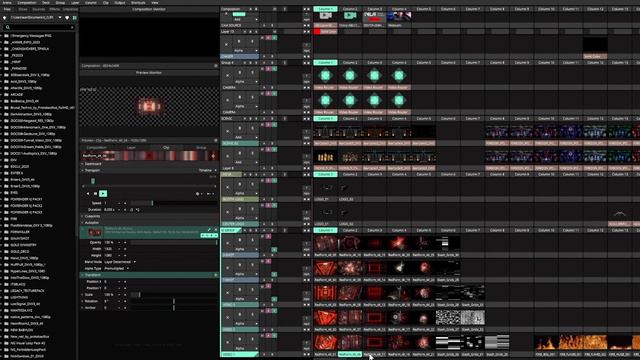This screenshot has width=640, height=360.
Task: Trigger Column 1 in the SCENIC group row
Action: point(325,119)
